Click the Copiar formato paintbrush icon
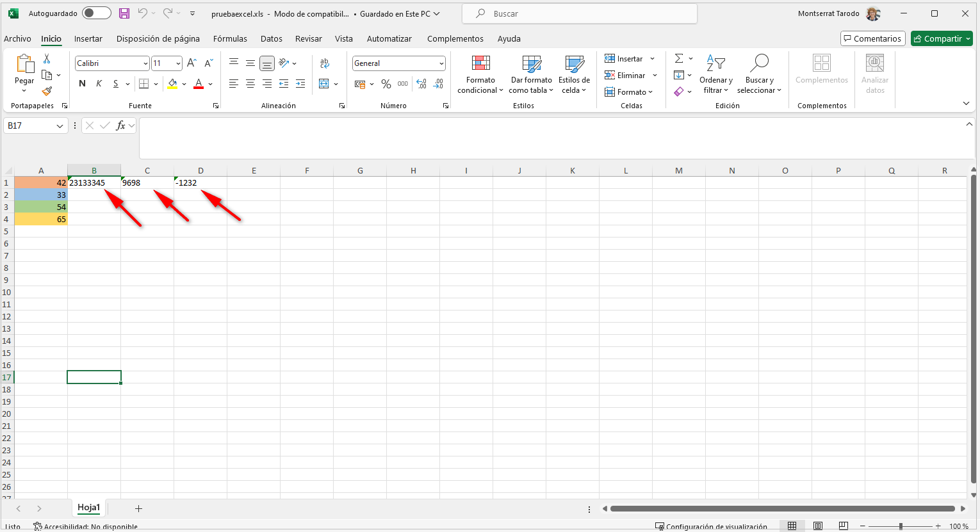 tap(47, 92)
